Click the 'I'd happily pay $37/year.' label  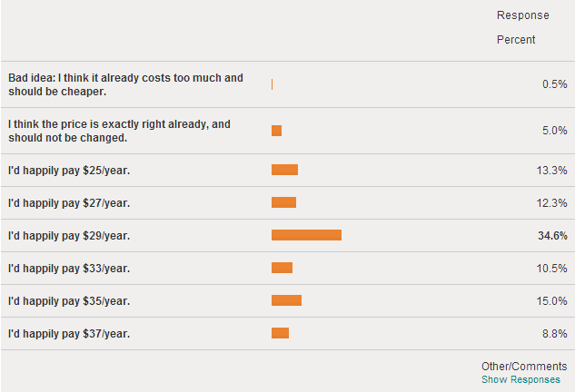[69, 334]
